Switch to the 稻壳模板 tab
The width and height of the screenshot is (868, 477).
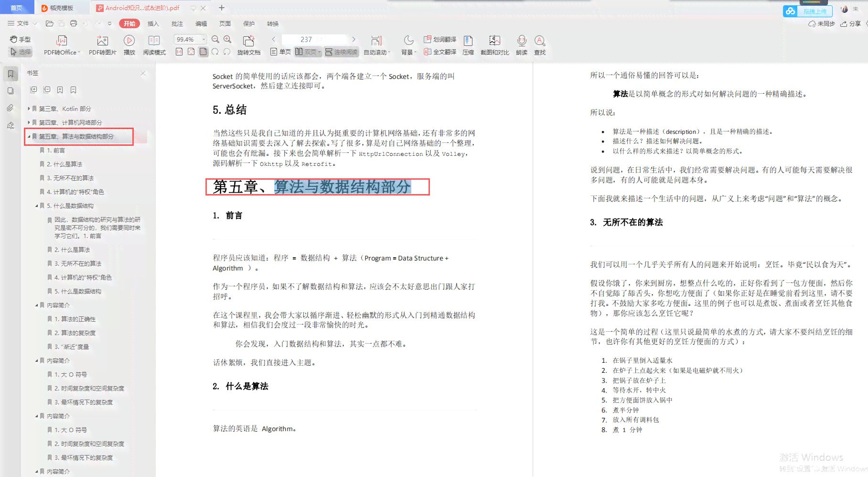coord(61,8)
